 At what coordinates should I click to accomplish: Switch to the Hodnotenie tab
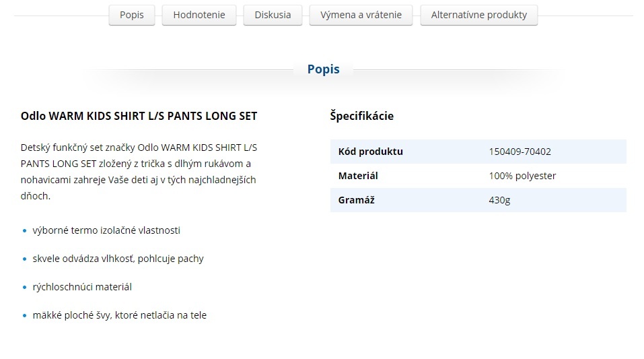[199, 15]
